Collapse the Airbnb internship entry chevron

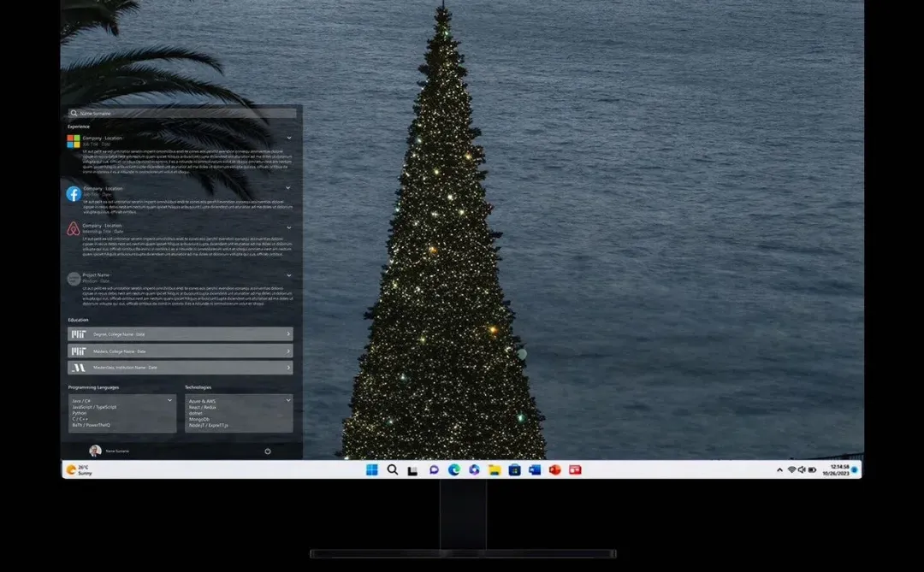pyautogui.click(x=289, y=227)
